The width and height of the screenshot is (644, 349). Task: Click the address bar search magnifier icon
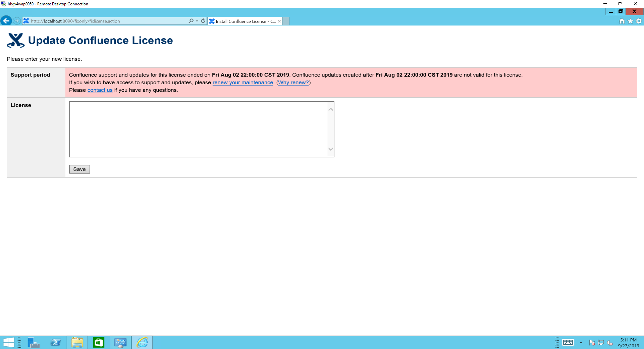[191, 21]
